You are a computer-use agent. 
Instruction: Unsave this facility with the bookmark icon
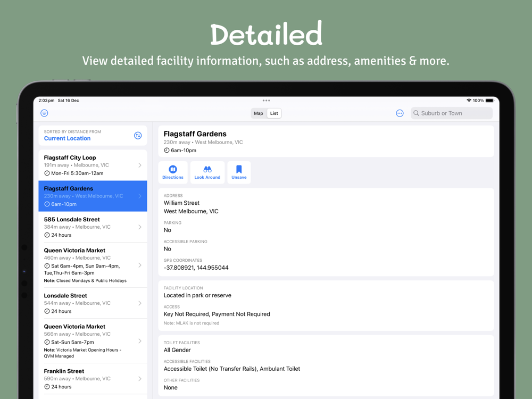click(239, 172)
